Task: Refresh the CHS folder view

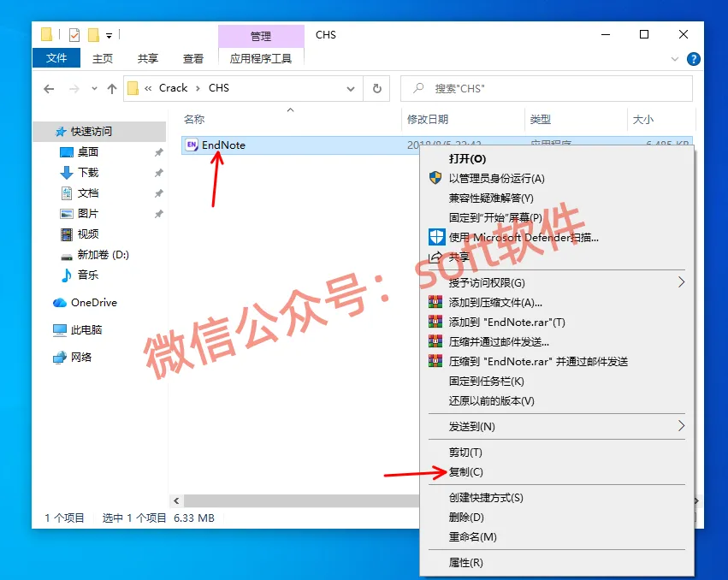Action: (377, 88)
